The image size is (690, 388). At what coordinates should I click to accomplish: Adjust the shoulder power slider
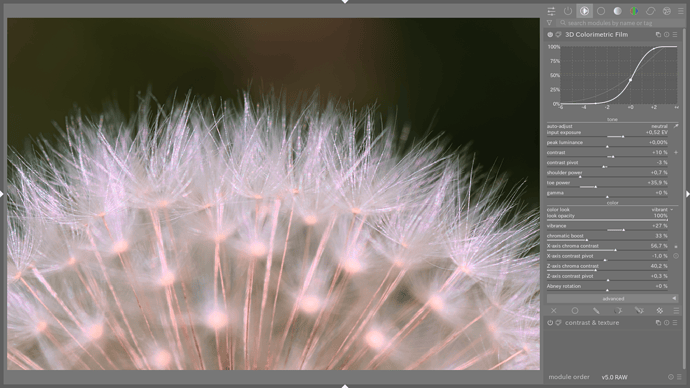click(x=607, y=174)
